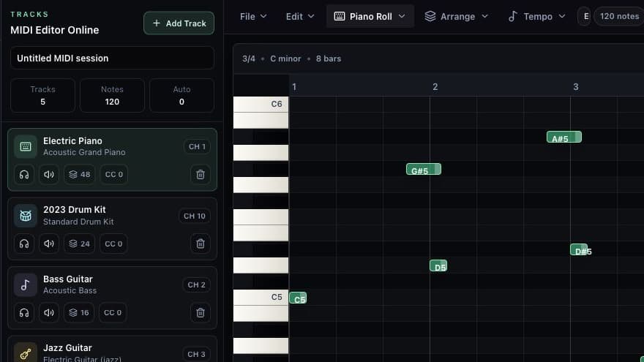Click the C minor key label
The image size is (644, 362).
[285, 59]
